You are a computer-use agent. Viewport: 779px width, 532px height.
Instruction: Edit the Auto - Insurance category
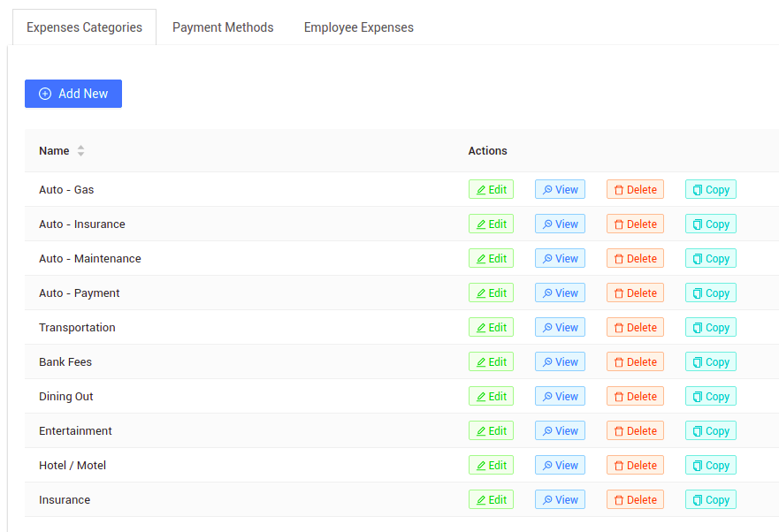[492, 224]
